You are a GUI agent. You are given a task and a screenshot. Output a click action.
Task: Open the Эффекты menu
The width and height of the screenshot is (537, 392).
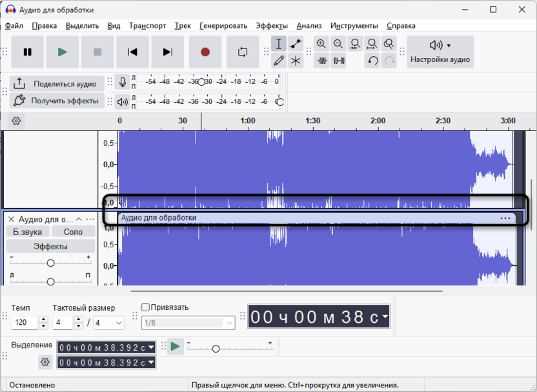coord(272,26)
